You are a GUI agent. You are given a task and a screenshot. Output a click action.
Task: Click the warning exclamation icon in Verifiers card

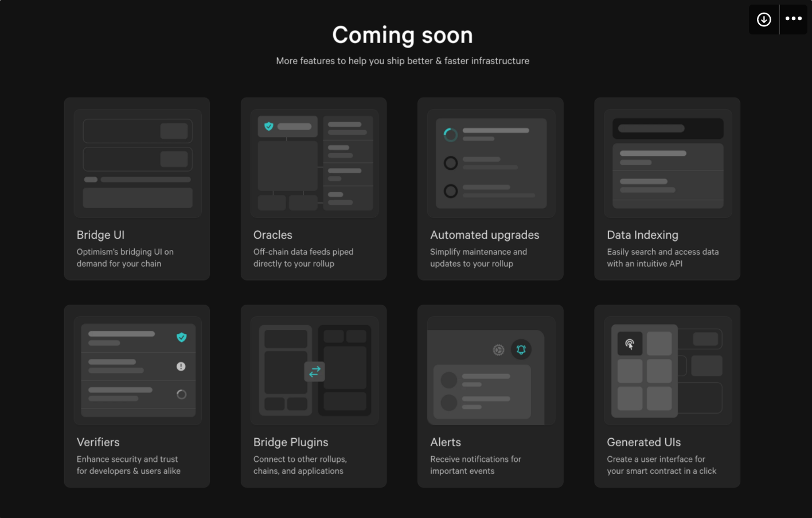tap(181, 367)
